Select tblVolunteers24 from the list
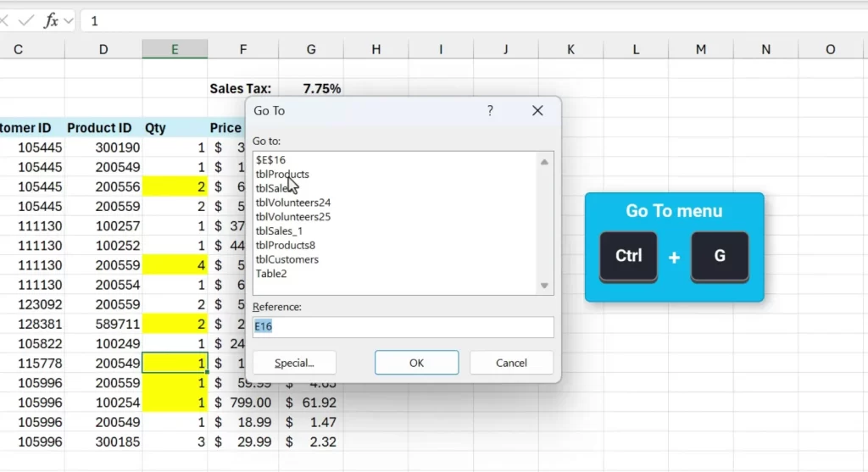This screenshot has width=868, height=472. point(292,203)
